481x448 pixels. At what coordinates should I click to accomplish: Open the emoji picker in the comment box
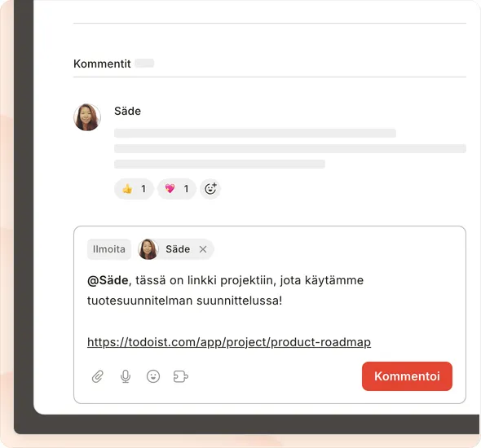pos(153,376)
